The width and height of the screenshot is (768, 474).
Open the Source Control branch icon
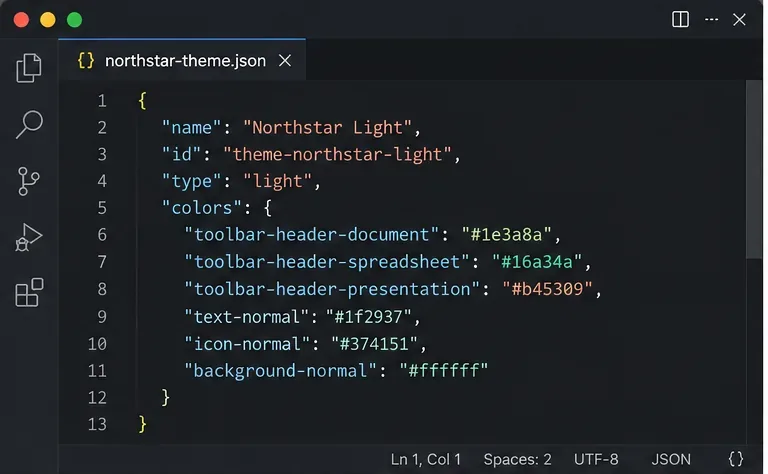coord(28,181)
